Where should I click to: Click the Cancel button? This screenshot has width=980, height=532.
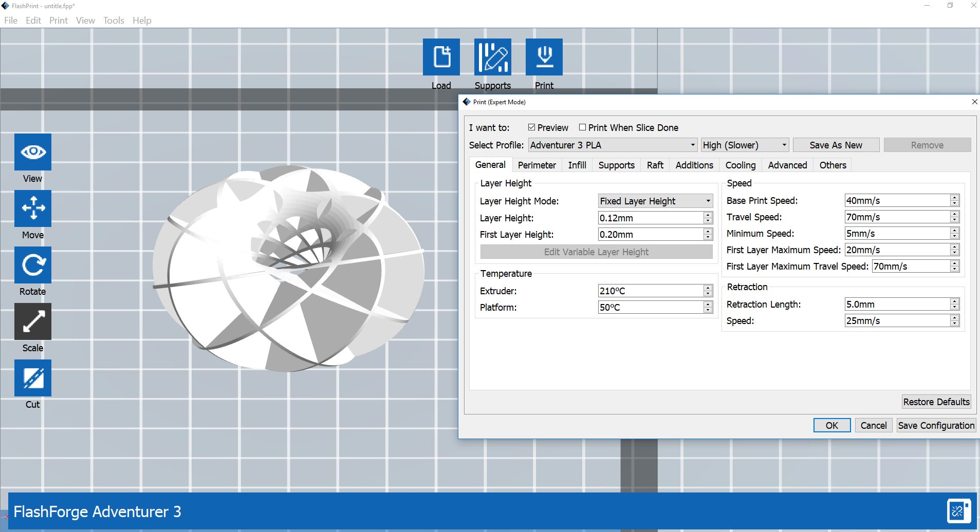(x=874, y=425)
